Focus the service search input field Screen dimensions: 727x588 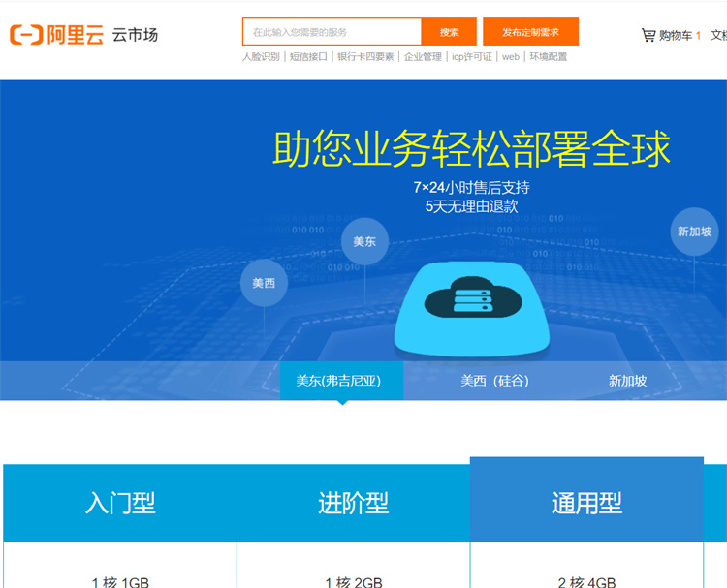(x=332, y=32)
